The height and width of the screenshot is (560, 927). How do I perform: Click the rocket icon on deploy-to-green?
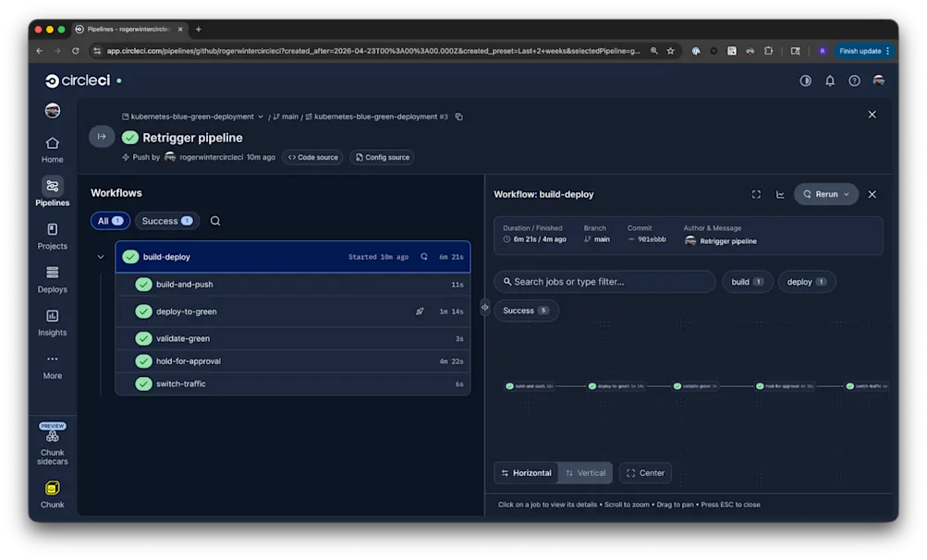click(x=420, y=311)
